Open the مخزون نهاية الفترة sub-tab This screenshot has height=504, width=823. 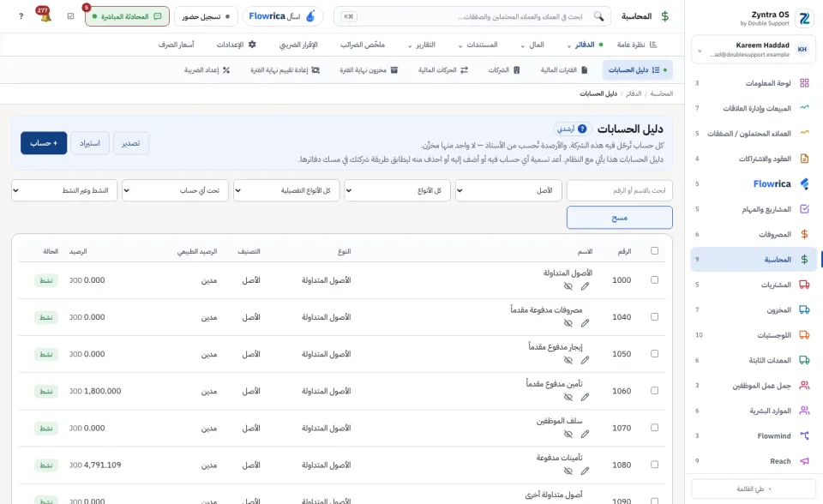(x=369, y=69)
